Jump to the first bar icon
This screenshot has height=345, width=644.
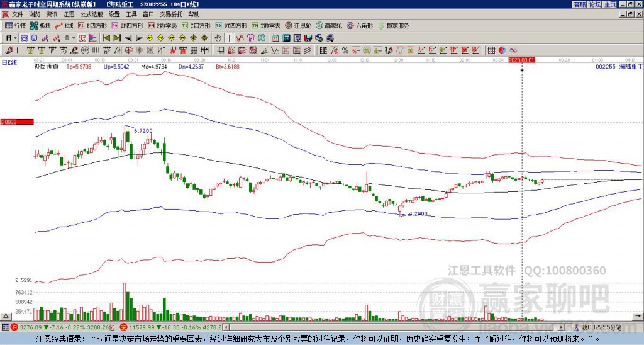106,38
